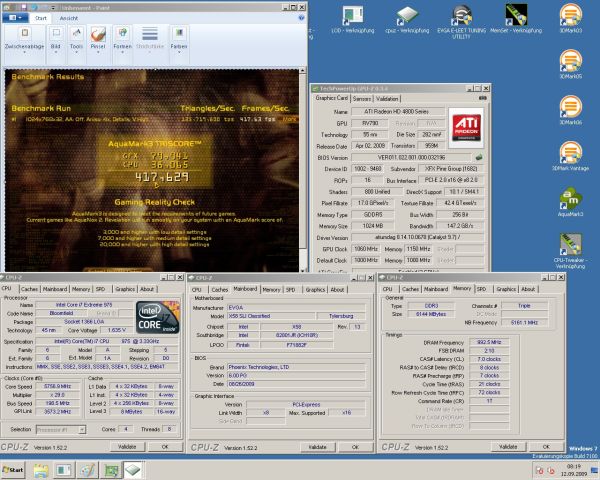Click OK in CPU-Z Memory window

[546, 447]
